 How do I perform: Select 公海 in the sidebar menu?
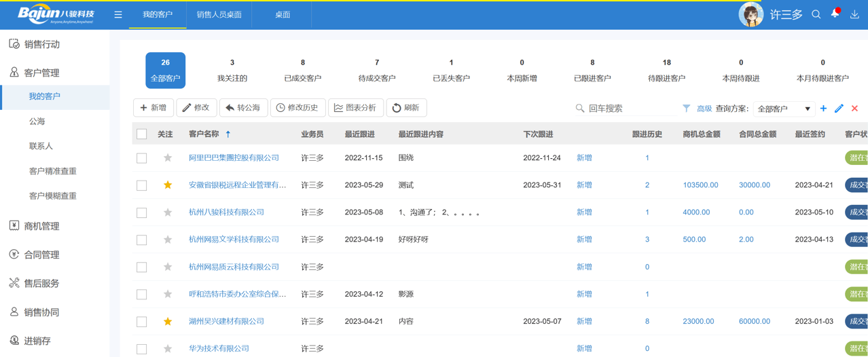37,121
